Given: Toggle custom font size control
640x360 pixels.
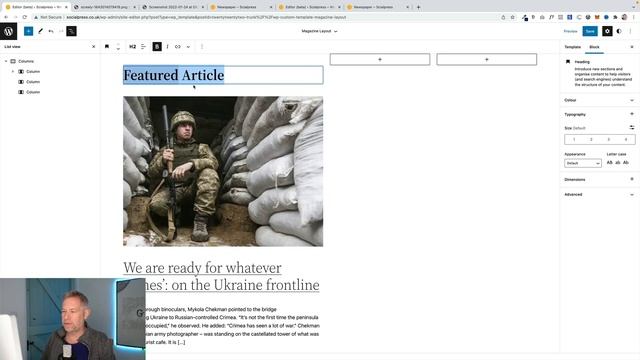Looking at the screenshot, I should tap(632, 128).
